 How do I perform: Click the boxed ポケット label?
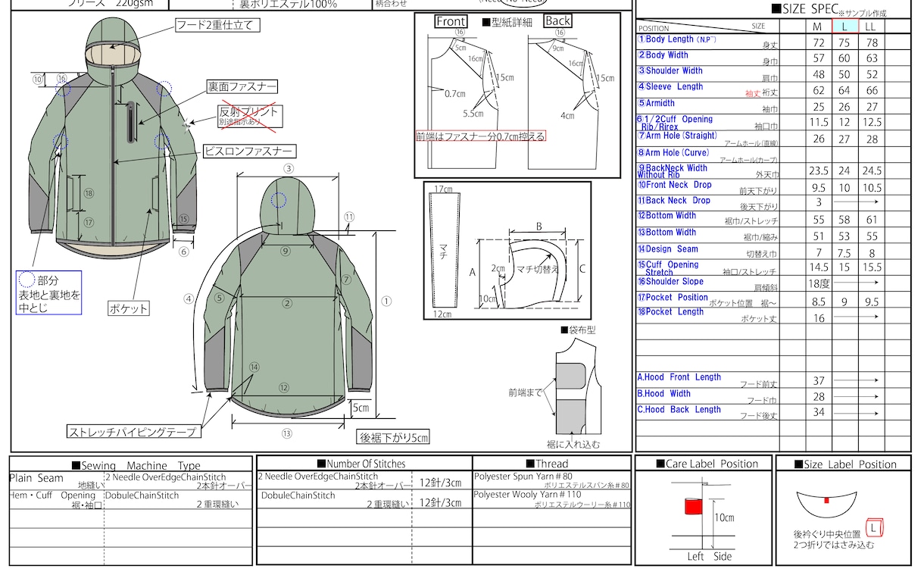pos(129,308)
